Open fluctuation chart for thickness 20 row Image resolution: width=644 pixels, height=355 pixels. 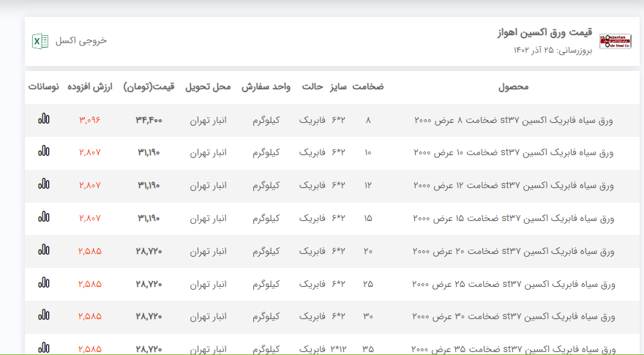tap(44, 250)
